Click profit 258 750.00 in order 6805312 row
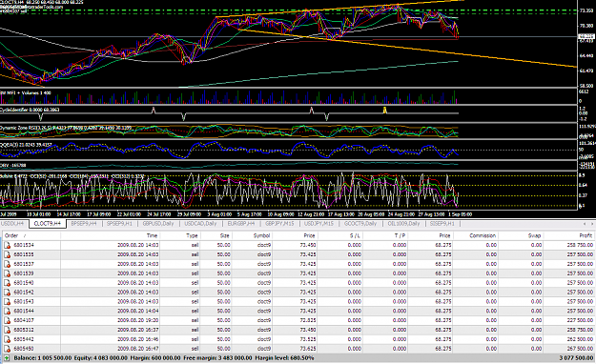Viewport: 596px width, 364px height. pyautogui.click(x=580, y=330)
